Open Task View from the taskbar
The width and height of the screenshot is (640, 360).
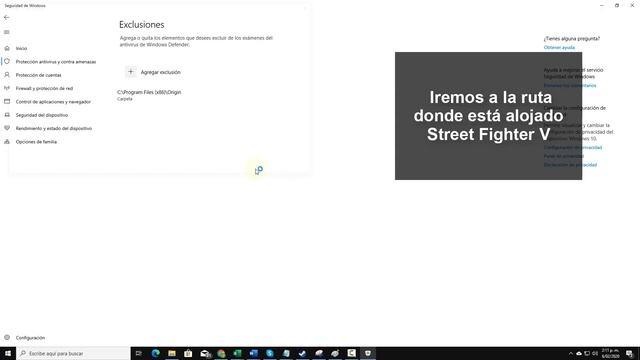pos(138,353)
